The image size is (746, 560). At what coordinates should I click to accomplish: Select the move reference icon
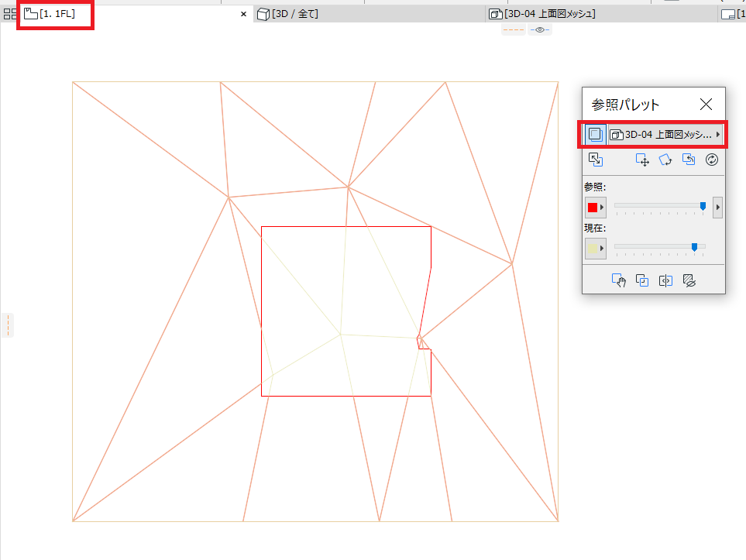642,160
